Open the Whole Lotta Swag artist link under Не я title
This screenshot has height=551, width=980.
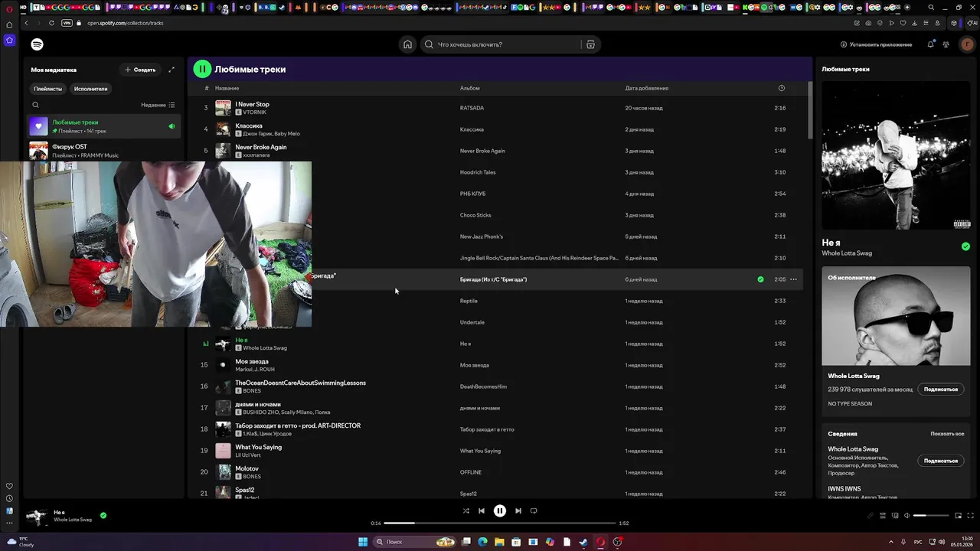pyautogui.click(x=846, y=253)
